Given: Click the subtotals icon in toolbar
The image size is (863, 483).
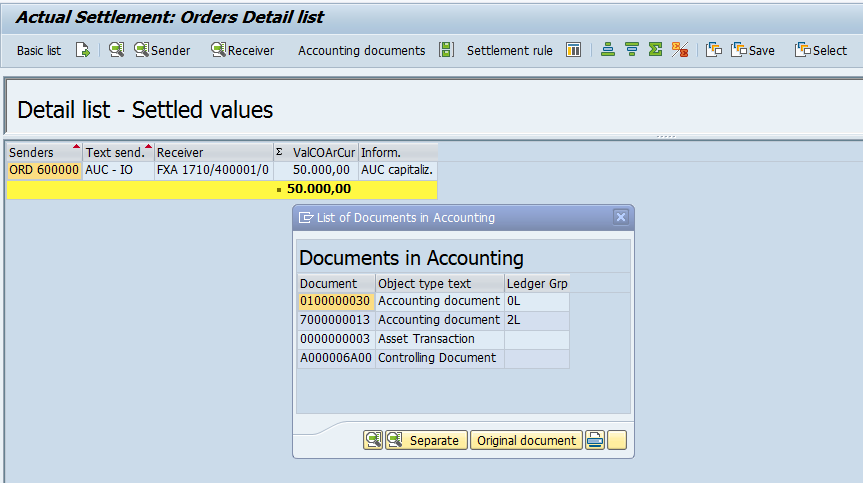Looking at the screenshot, I should (680, 50).
